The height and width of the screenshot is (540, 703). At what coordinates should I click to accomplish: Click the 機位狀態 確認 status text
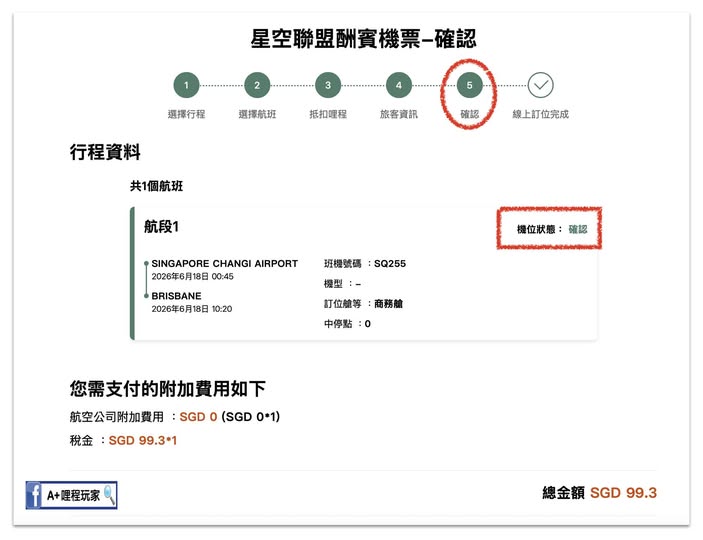[x=551, y=229]
